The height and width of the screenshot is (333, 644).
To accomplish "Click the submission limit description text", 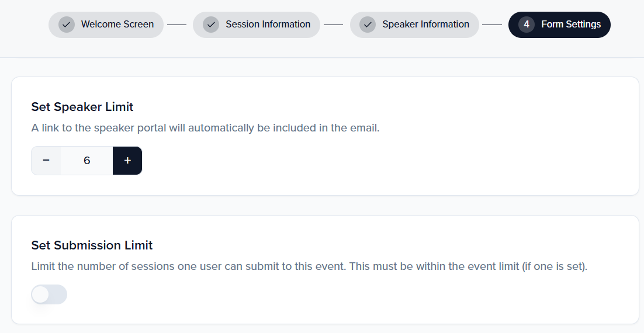I will (x=309, y=266).
